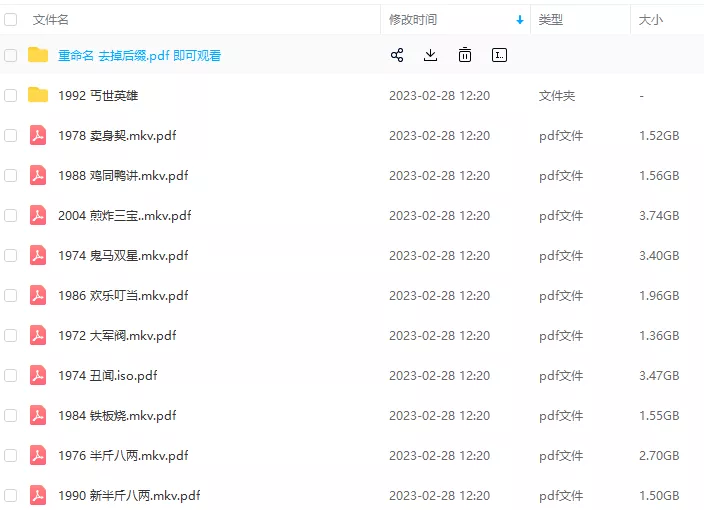Viewport: 704px width, 510px height.
Task: Click the PDF icon of 1978 卖身契.mkv.pdf
Action: point(38,135)
